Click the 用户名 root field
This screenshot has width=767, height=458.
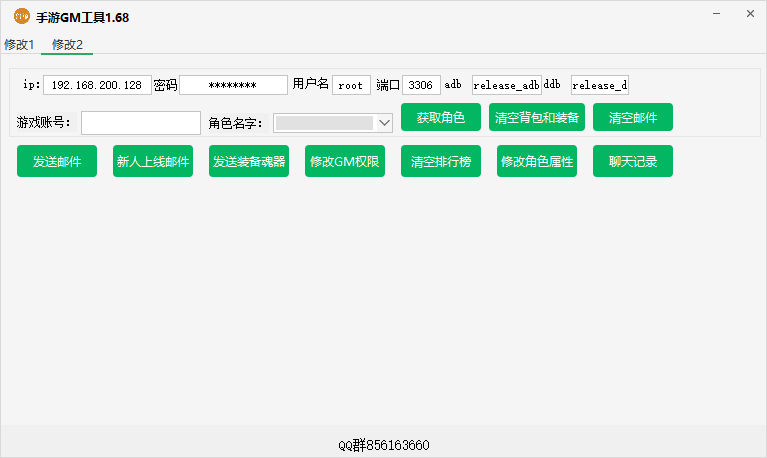(x=351, y=85)
